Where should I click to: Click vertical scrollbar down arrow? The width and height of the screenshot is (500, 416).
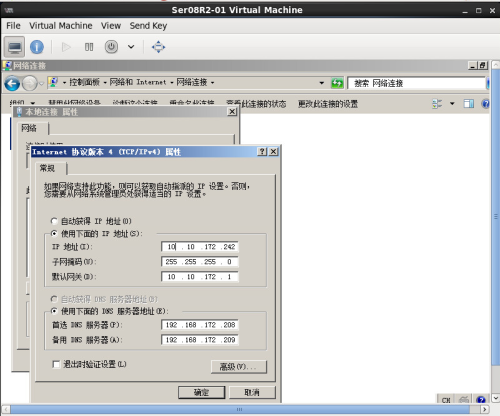coord(496,398)
